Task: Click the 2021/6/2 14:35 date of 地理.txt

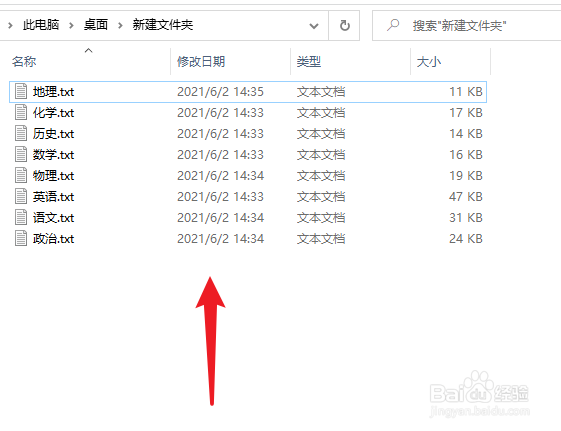Action: pos(220,92)
